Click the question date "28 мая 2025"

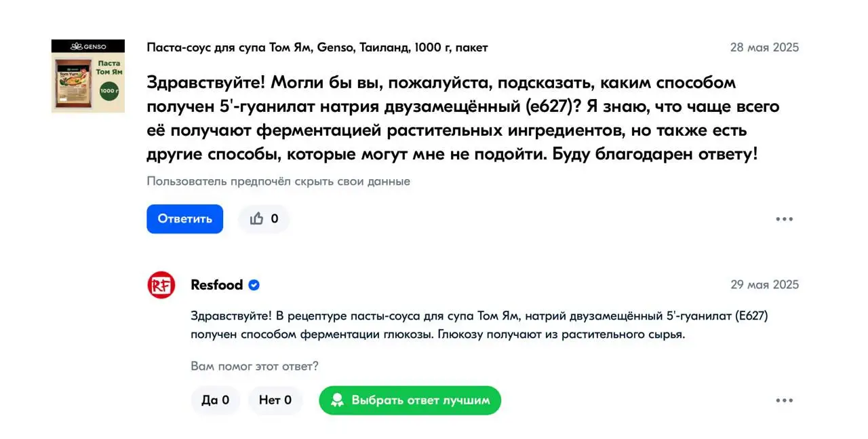764,47
